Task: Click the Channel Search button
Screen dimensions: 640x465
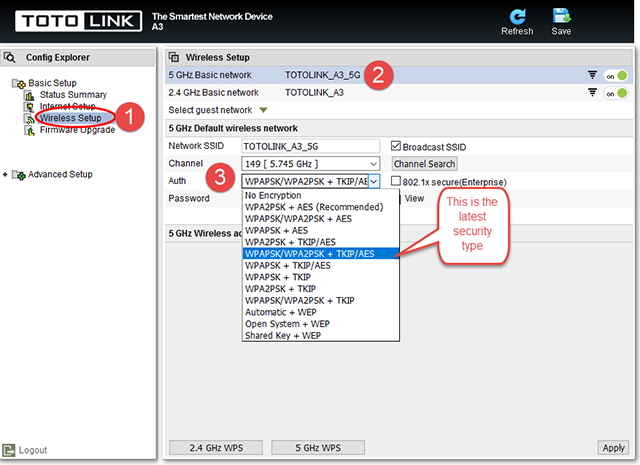Action: [x=424, y=164]
